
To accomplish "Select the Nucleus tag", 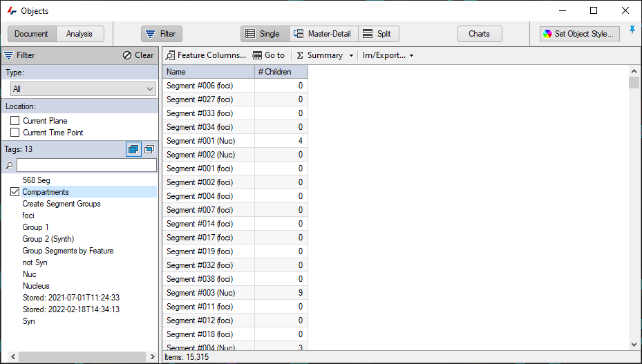I will 36,286.
